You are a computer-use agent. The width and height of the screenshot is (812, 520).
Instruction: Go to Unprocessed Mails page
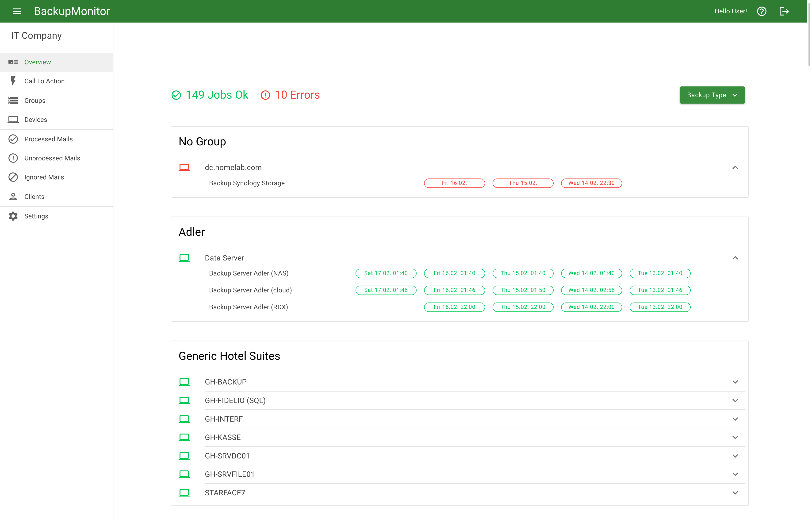[x=52, y=158]
